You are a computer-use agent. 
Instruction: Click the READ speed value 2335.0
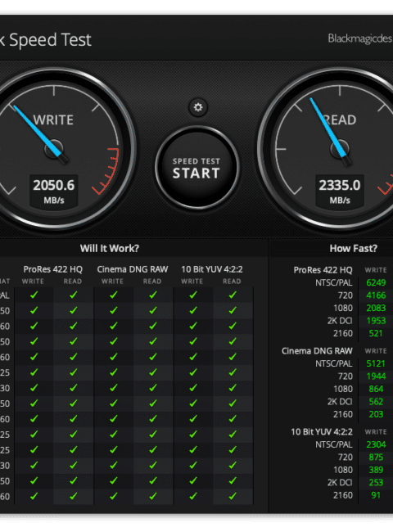click(x=340, y=185)
